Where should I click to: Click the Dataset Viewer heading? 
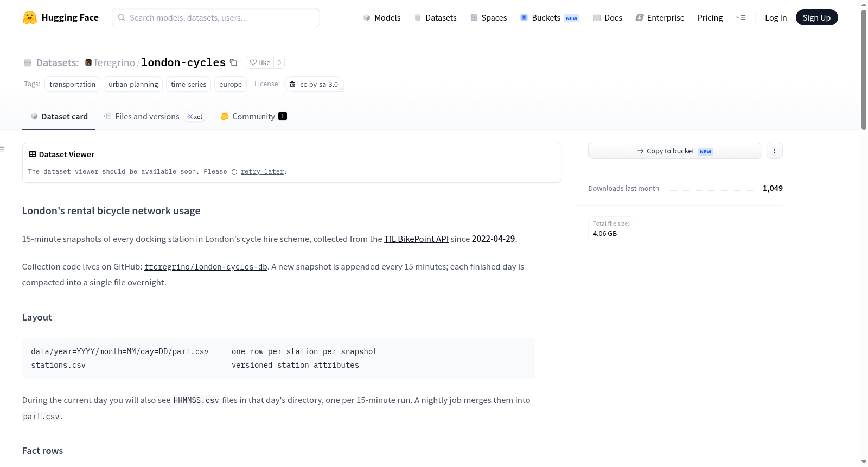point(67,155)
